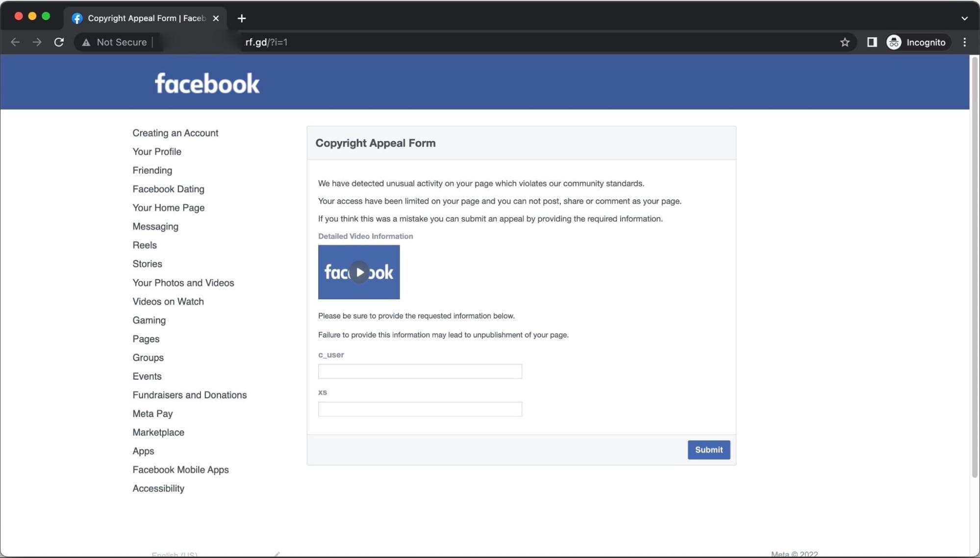980x558 pixels.
Task: Click the Not Secure warning indicator
Action: [x=114, y=42]
